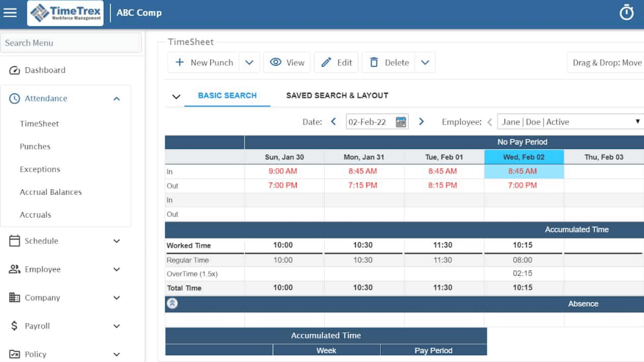Open the Employee Jane Doe dropdown
Image resolution: width=644 pixels, height=362 pixels.
point(570,122)
